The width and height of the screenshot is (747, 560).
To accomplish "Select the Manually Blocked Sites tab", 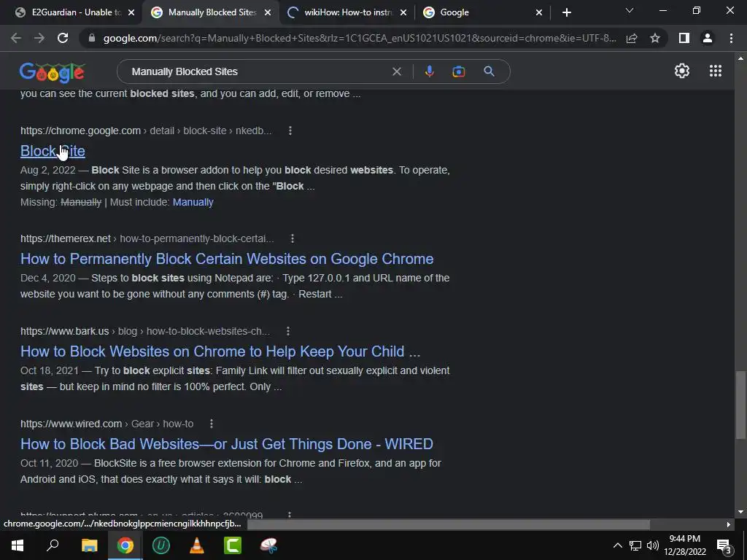I will coord(209,12).
